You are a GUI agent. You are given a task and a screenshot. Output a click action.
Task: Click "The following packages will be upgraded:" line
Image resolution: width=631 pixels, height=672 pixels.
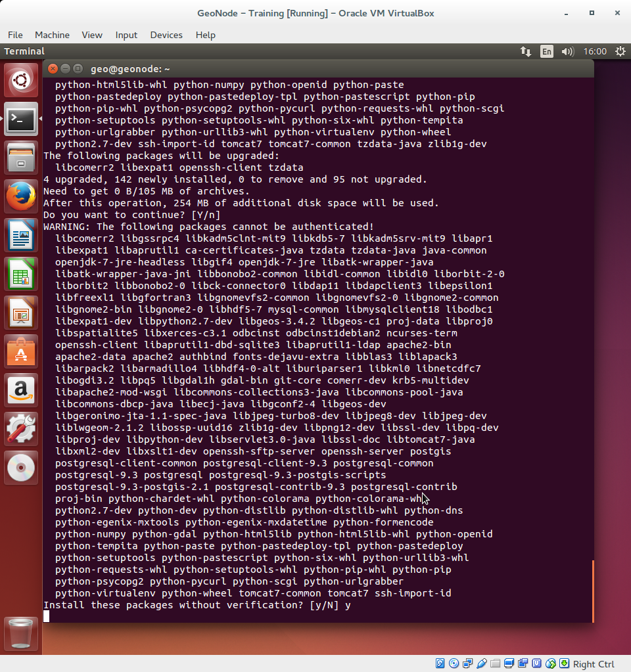(x=161, y=156)
